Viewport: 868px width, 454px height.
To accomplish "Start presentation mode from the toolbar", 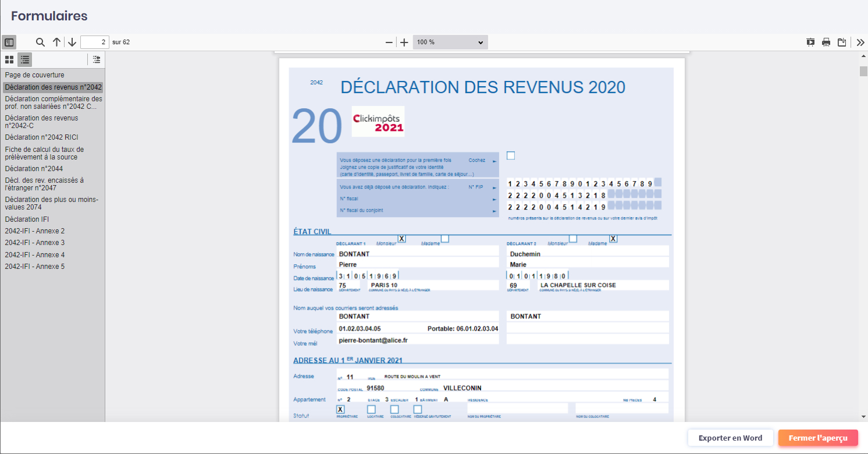I will tap(810, 42).
